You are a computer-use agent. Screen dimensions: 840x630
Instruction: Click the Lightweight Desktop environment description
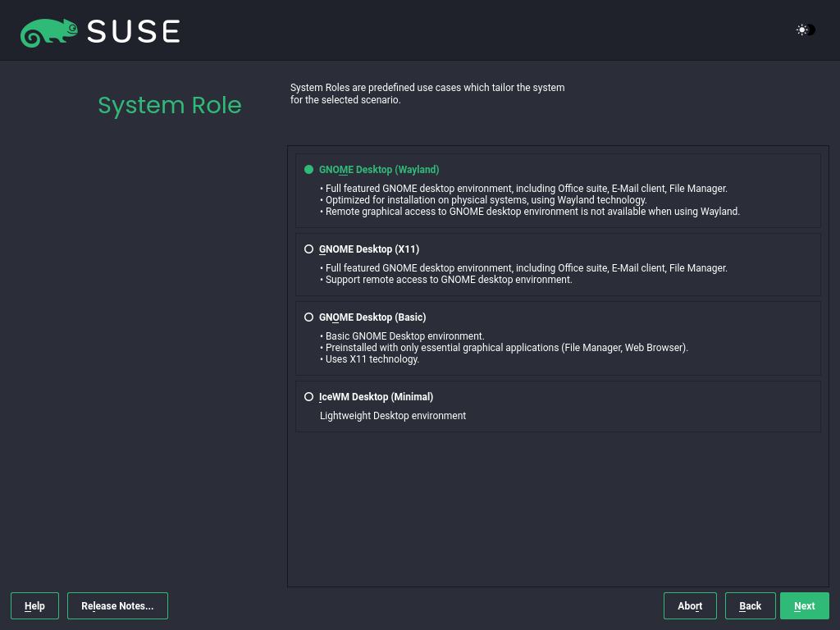coord(393,416)
